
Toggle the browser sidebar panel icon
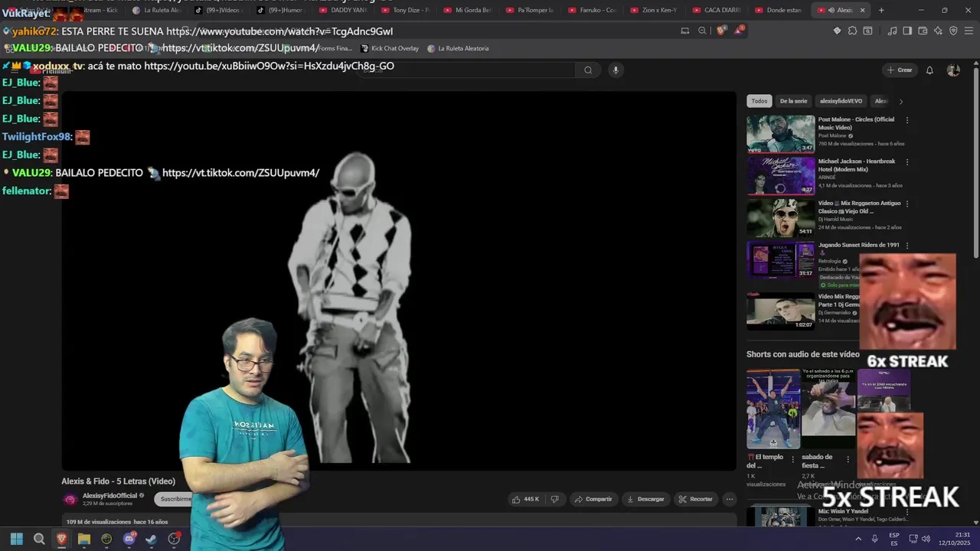907,31
